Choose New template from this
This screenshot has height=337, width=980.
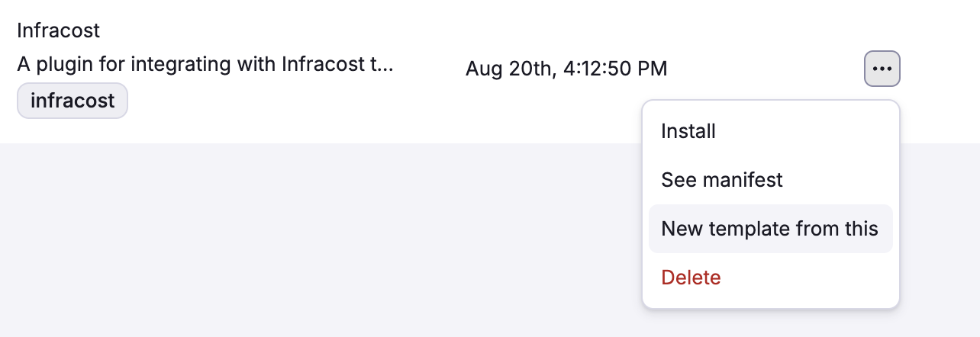click(x=769, y=229)
